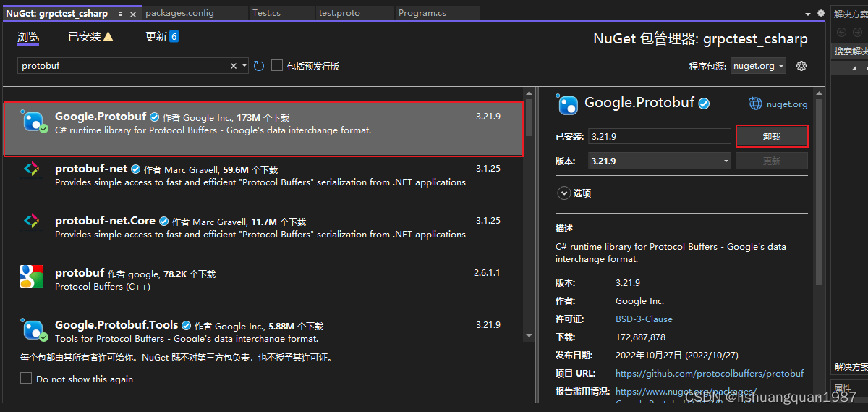Image resolution: width=868 pixels, height=412 pixels.
Task: Click the refresh icon beside search box
Action: pyautogui.click(x=259, y=66)
